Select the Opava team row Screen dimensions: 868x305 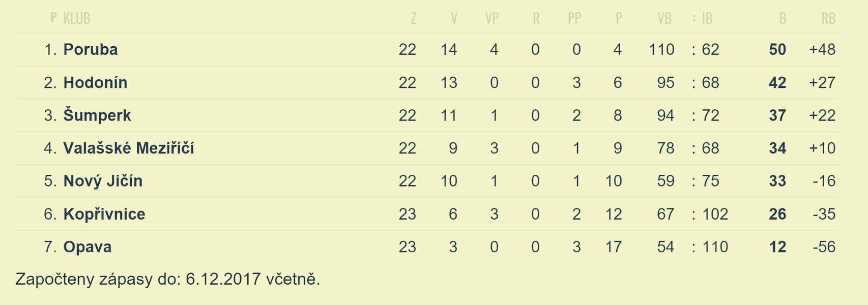pos(427,247)
